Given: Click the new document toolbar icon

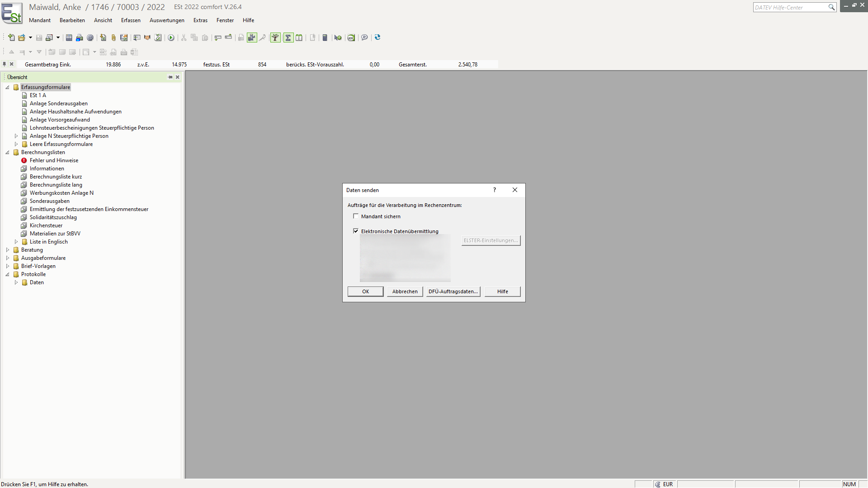Looking at the screenshot, I should tap(11, 38).
